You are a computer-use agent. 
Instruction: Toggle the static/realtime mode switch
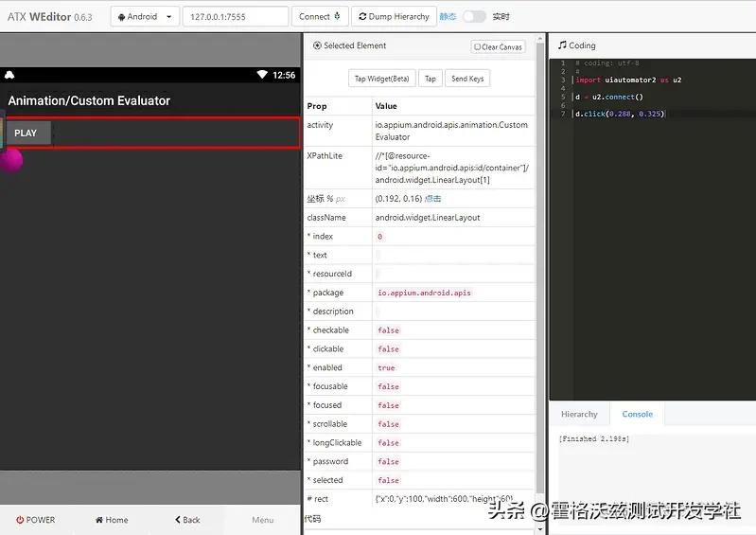pyautogui.click(x=474, y=16)
